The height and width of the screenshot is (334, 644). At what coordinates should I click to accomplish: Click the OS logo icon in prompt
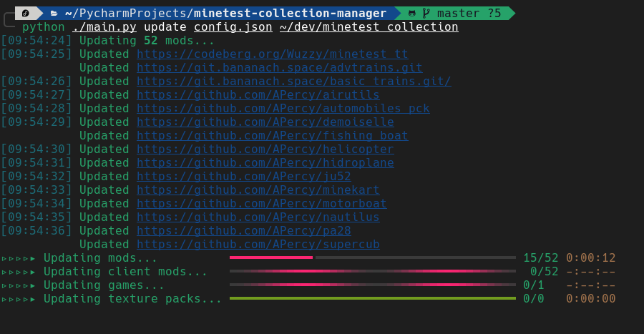26,13
